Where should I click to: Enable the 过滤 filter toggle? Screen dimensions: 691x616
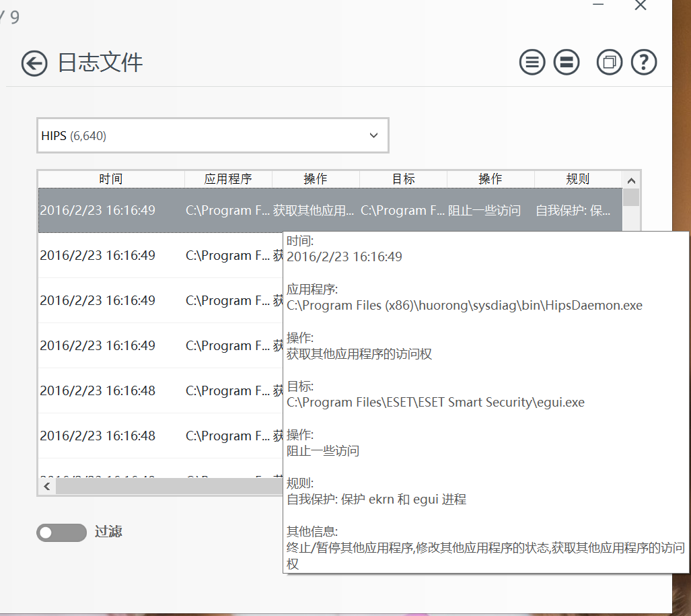[61, 533]
